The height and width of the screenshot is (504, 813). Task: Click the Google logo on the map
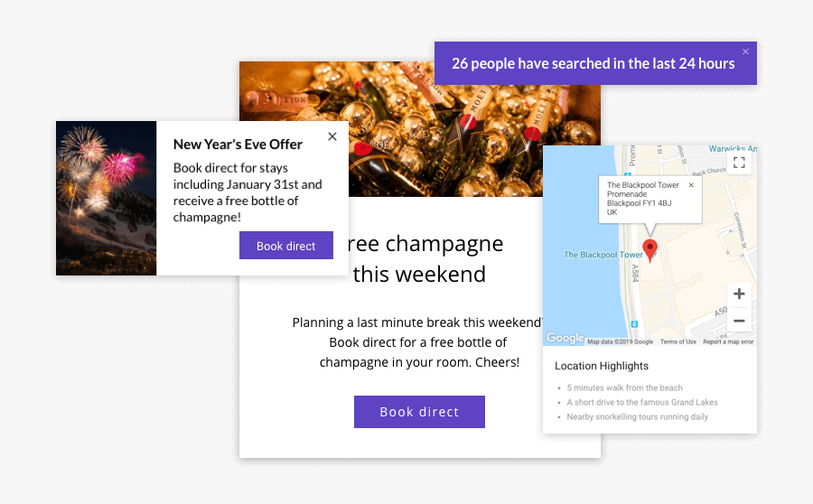565,338
